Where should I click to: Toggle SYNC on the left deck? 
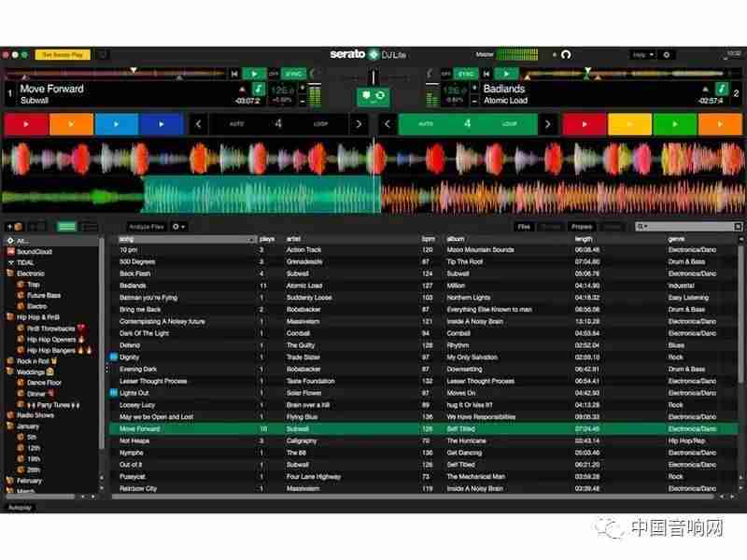(x=293, y=74)
